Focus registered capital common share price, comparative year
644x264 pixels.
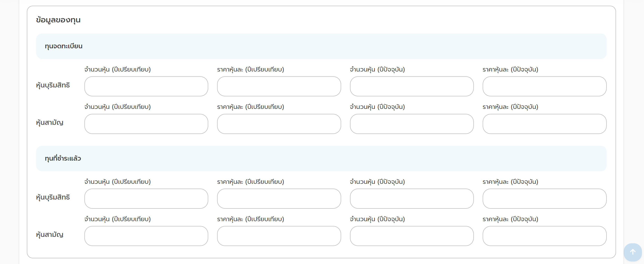[x=279, y=124]
